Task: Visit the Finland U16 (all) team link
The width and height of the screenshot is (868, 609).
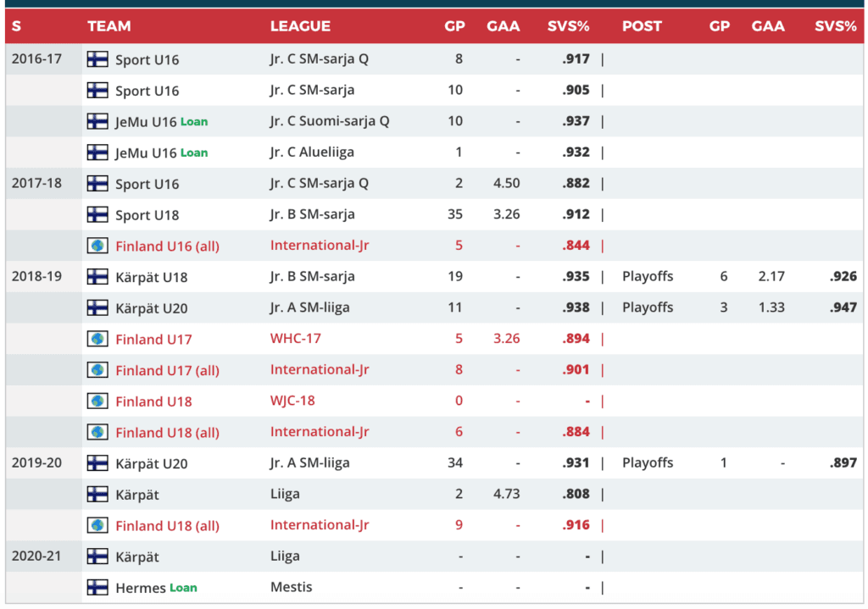Action: pos(167,246)
